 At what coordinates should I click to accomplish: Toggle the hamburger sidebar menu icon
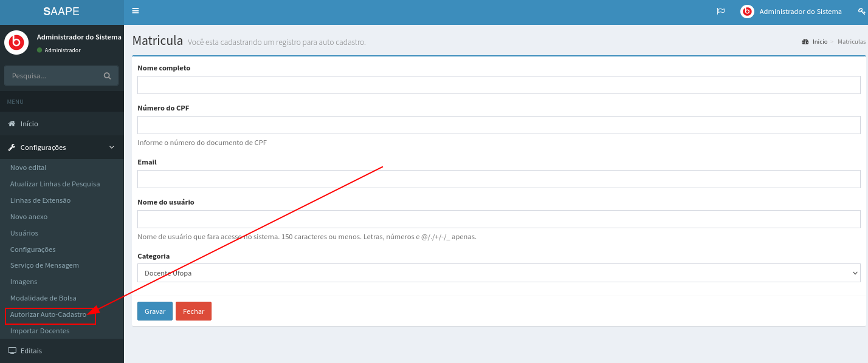(x=136, y=11)
